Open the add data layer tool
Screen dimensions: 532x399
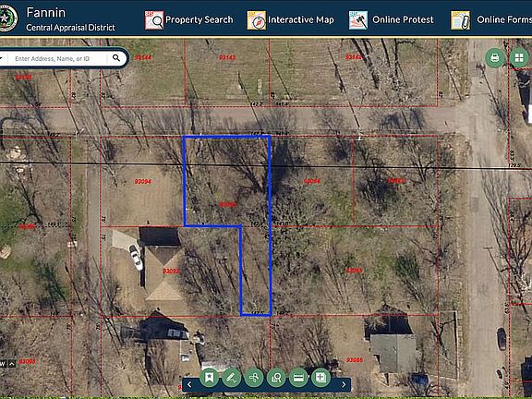click(320, 377)
